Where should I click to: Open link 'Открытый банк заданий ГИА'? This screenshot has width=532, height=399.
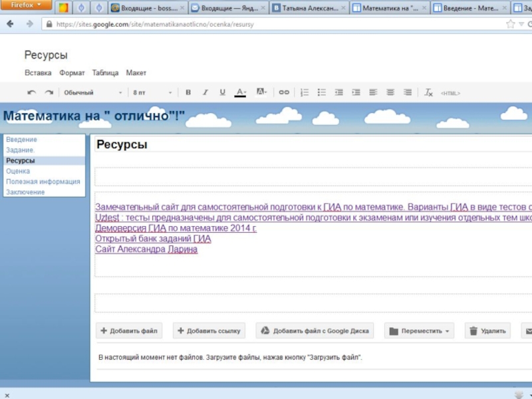[x=153, y=239]
